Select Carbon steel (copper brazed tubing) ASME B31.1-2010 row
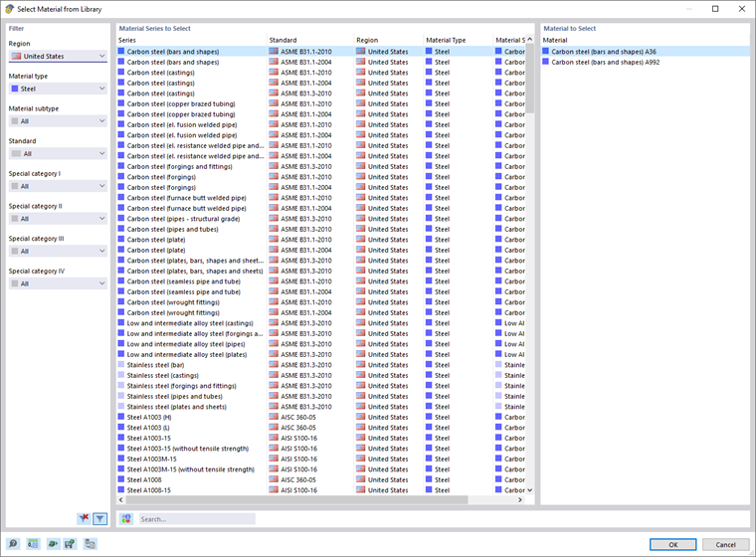 [x=321, y=103]
